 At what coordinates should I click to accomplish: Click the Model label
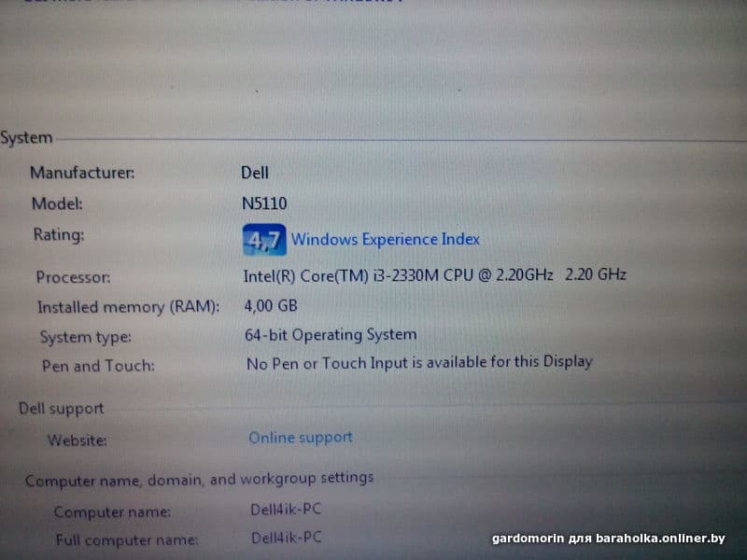click(57, 203)
